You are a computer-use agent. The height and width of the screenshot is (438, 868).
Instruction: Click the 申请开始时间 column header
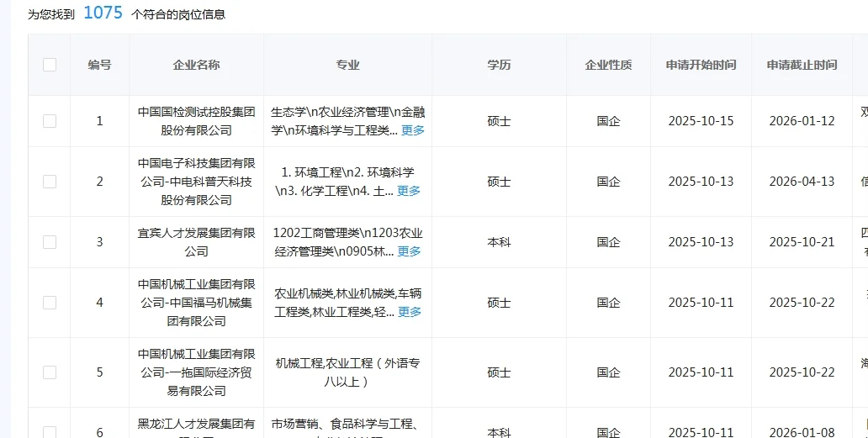(x=701, y=65)
